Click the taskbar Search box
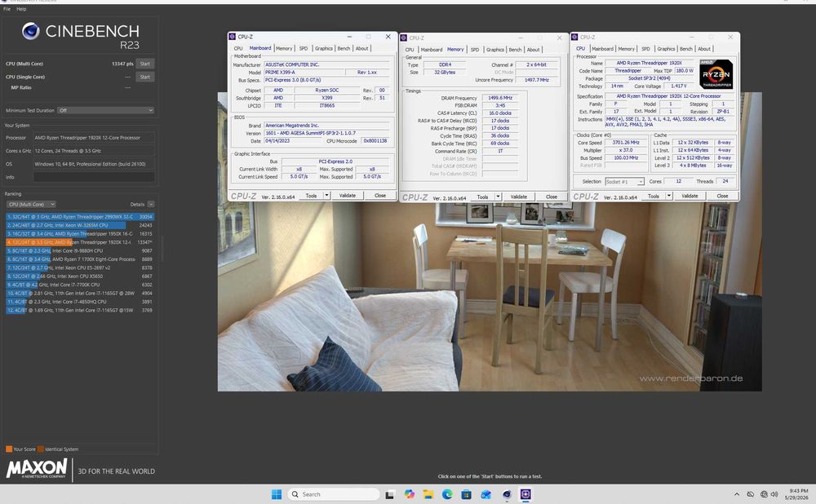816x504 pixels. click(334, 494)
